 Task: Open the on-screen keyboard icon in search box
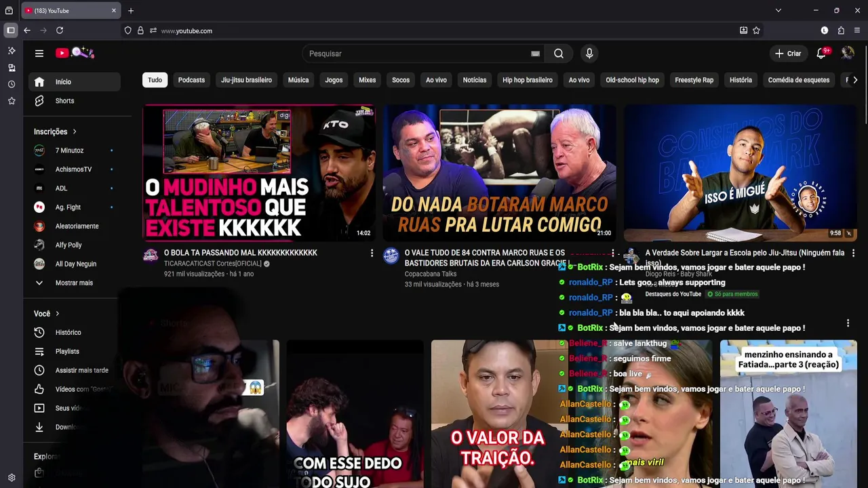(x=535, y=54)
